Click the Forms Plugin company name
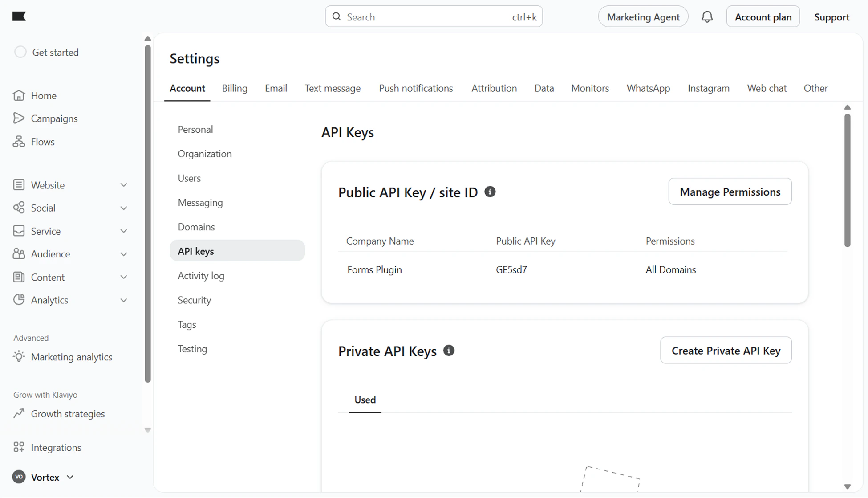This screenshot has height=498, width=868. tap(374, 269)
